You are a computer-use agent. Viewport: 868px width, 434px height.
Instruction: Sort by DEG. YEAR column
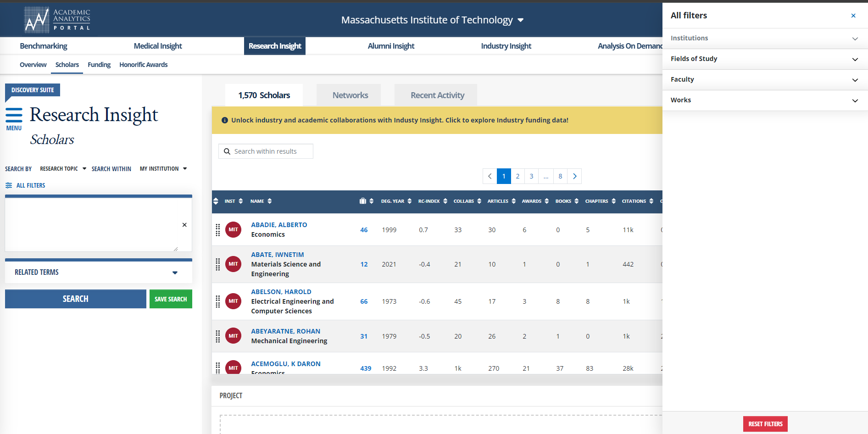click(x=396, y=201)
